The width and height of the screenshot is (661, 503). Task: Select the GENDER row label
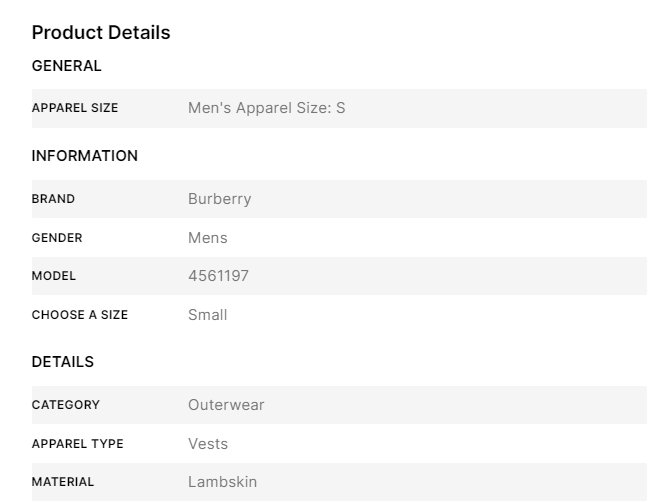pyautogui.click(x=57, y=238)
